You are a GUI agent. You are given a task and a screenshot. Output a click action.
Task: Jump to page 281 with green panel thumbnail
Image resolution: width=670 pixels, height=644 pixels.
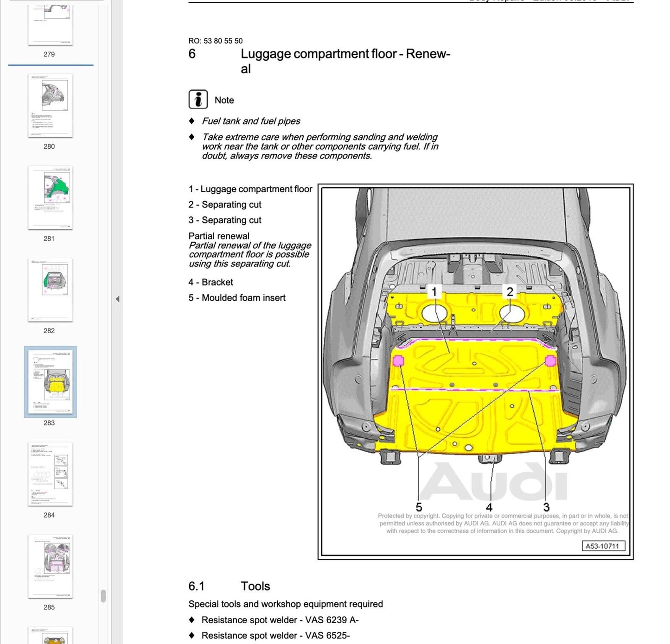click(51, 197)
